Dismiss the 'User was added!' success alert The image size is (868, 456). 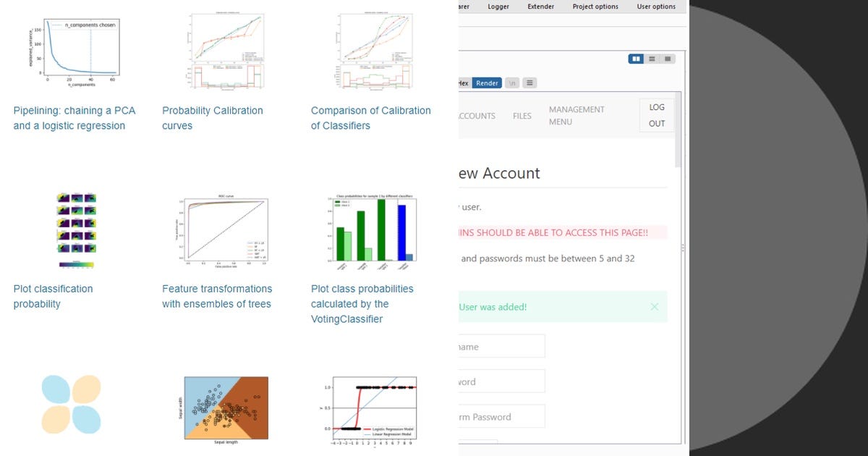point(655,307)
